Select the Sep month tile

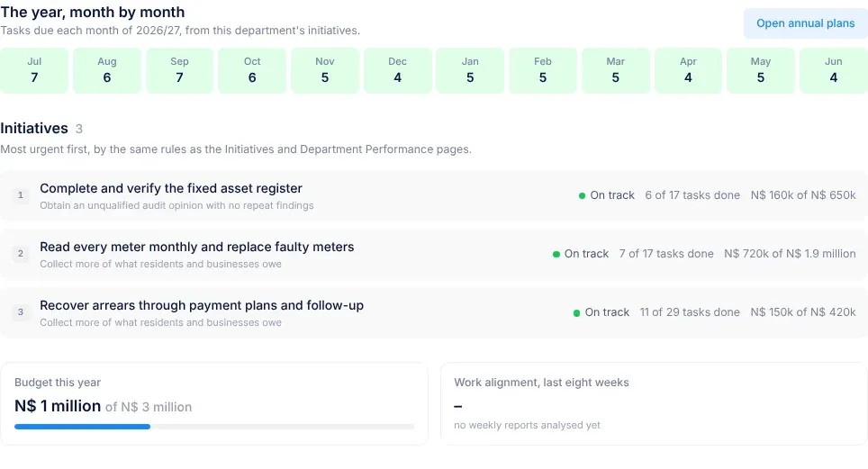(179, 70)
